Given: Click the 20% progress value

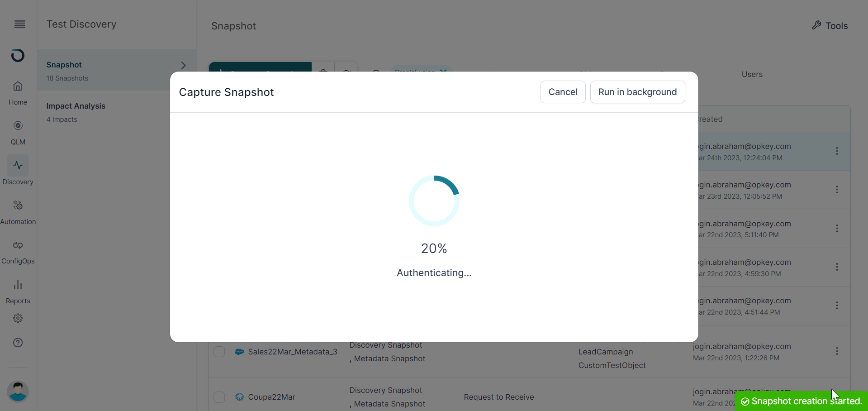Looking at the screenshot, I should click(x=434, y=249).
